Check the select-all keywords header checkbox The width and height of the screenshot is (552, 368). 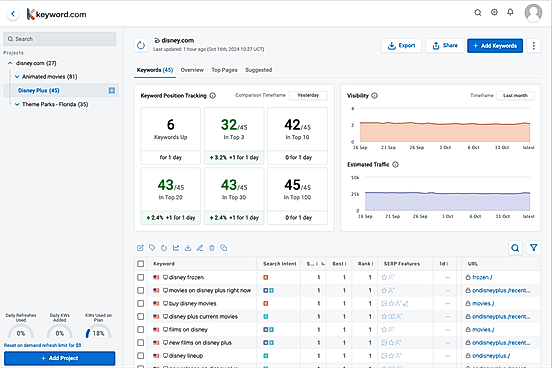pyautogui.click(x=140, y=264)
